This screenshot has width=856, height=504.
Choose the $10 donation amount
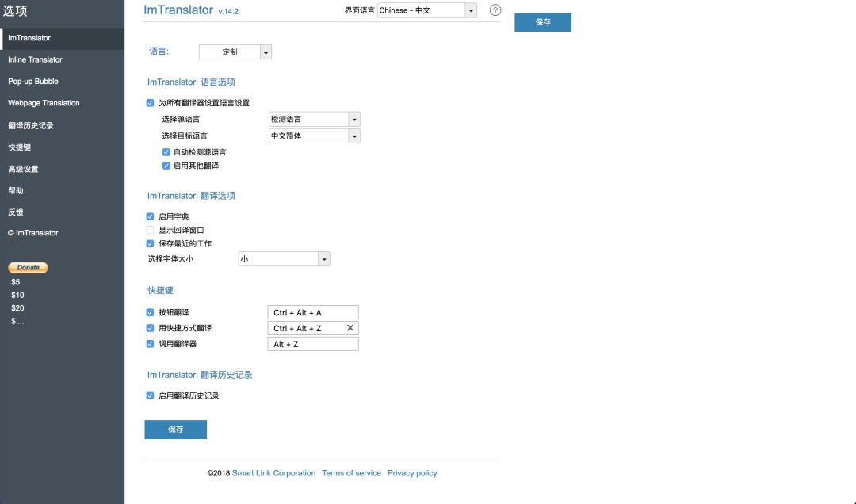(17, 295)
